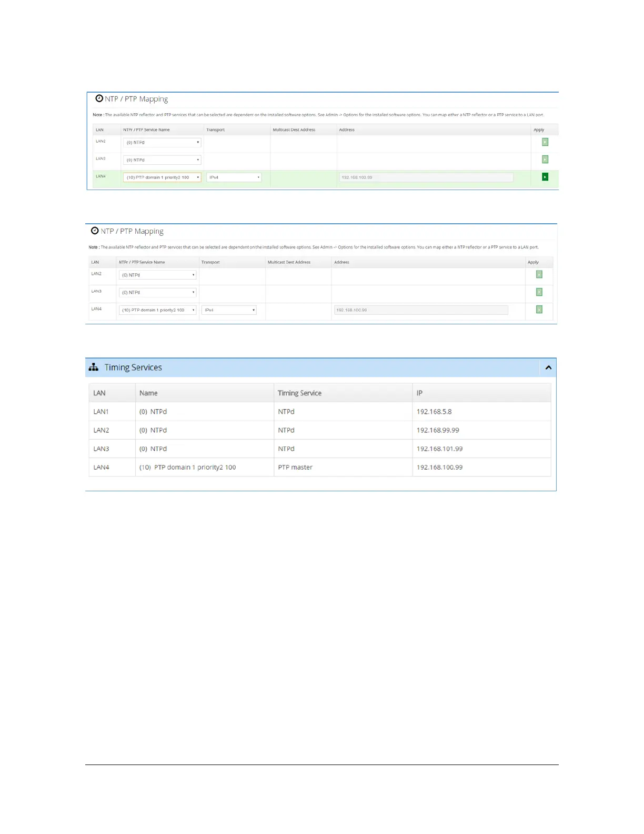Click the Timing Services network hierarchy icon
644x834 pixels.
[94, 367]
